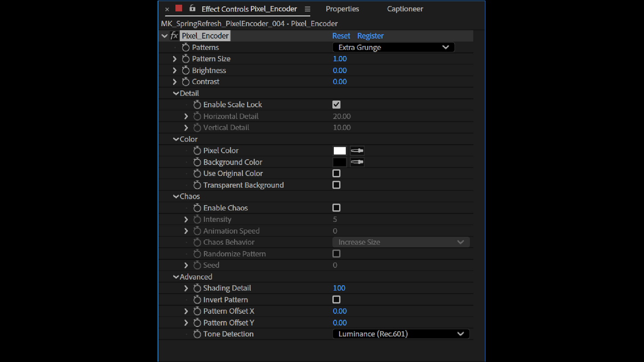Enable the Chaos checkbox

point(336,207)
